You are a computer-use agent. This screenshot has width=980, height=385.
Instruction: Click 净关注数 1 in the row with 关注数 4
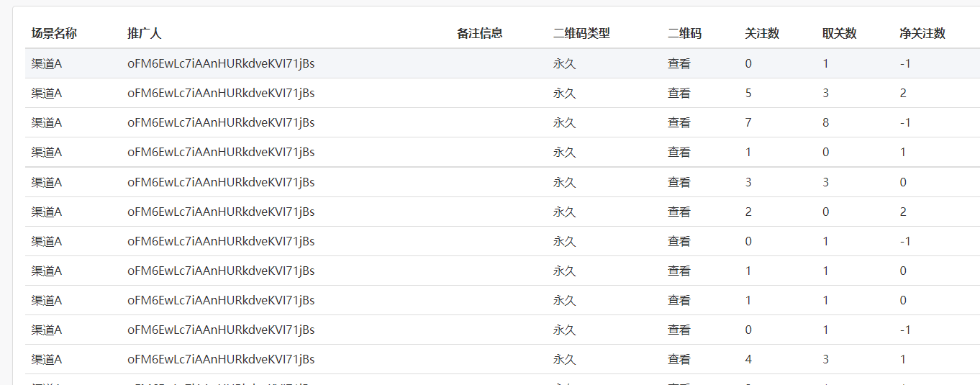(903, 359)
